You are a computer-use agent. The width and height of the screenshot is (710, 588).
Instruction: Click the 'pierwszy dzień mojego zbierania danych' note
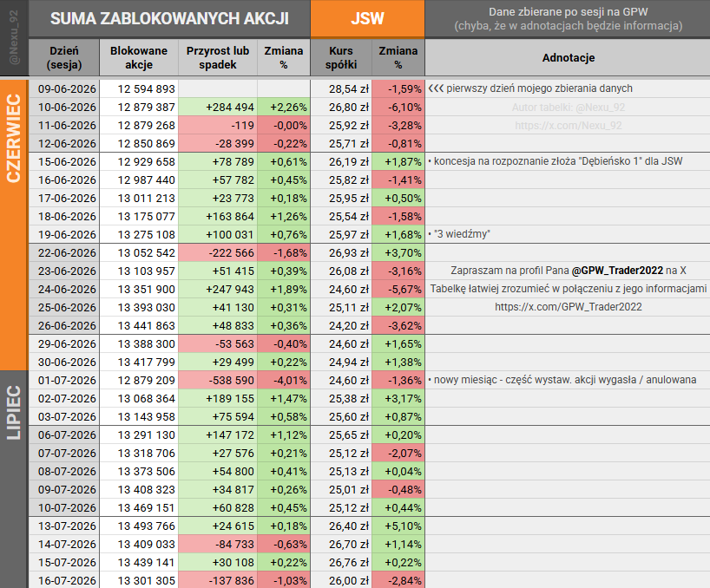click(530, 88)
